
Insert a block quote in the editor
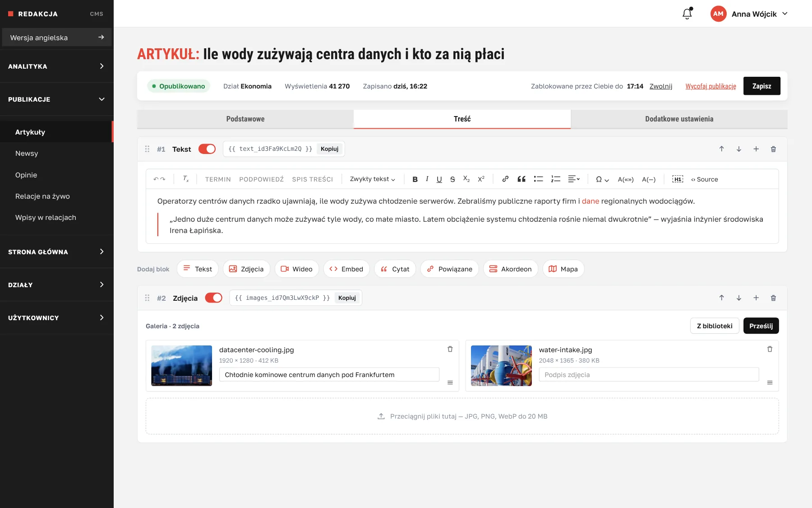click(x=521, y=179)
